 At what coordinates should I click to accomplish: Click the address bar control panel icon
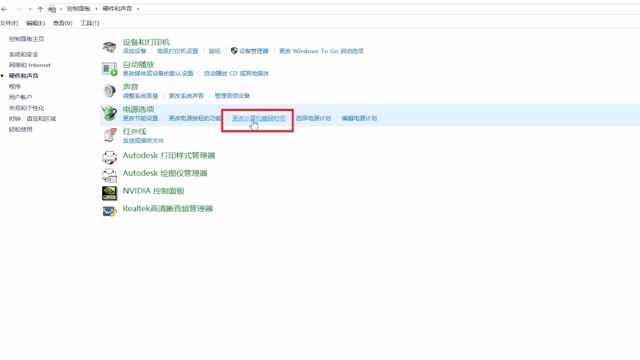point(52,9)
